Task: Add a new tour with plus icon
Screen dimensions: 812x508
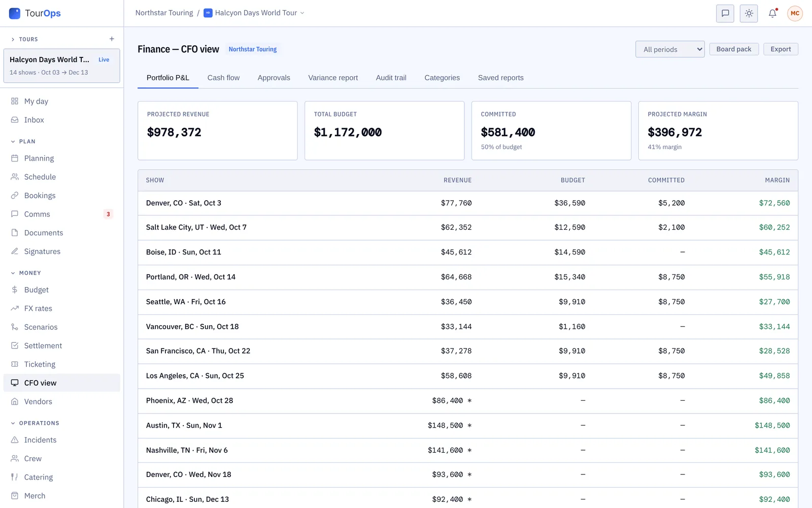Action: click(112, 39)
